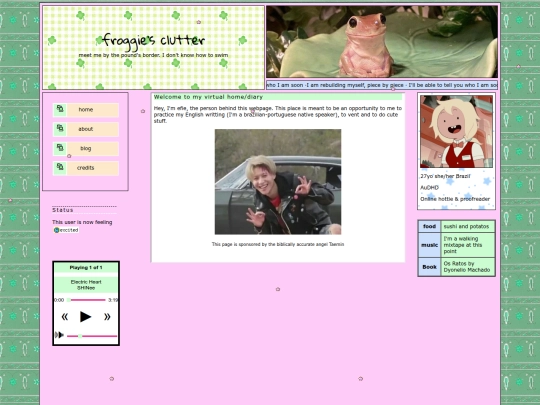This screenshot has width=540, height=405.
Task: Click the Taemin photo in welcome post
Action: coord(278,182)
